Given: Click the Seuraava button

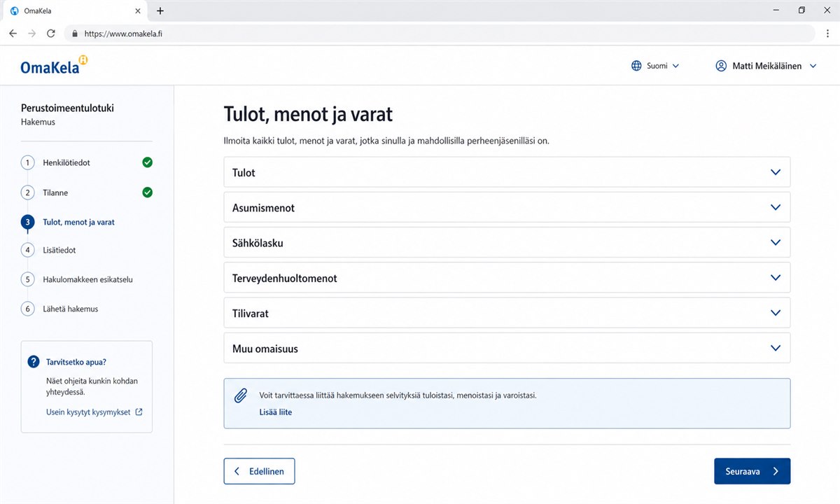Looking at the screenshot, I should (752, 471).
